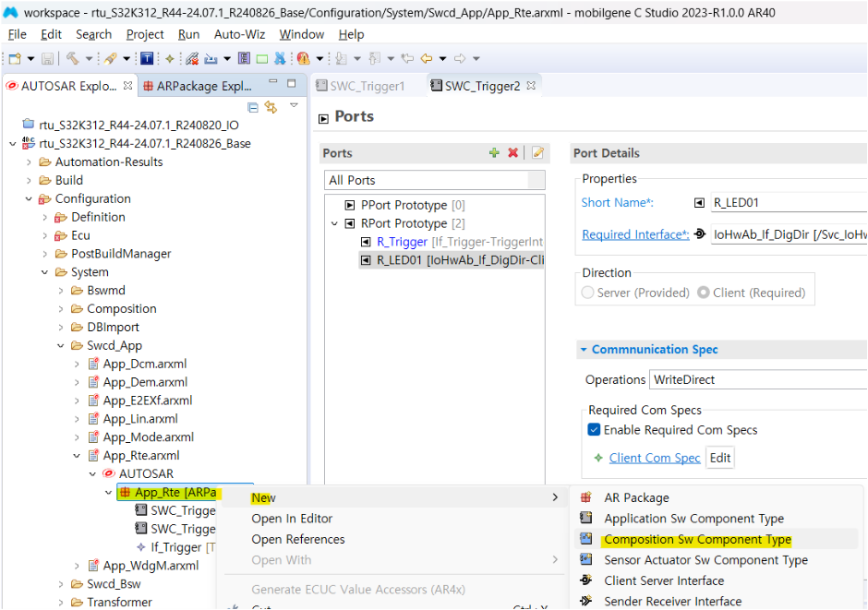Open the Project menu
Viewport: 868px width, 610px height.
[145, 34]
